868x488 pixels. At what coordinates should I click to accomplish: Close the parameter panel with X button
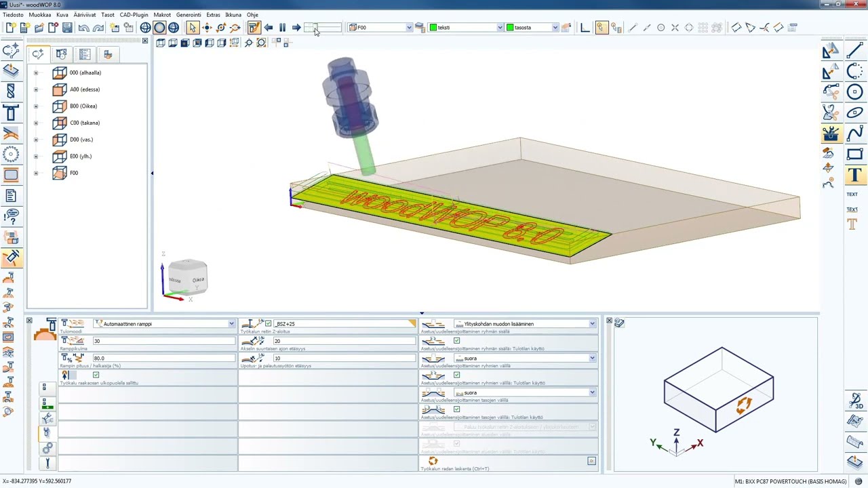point(29,321)
